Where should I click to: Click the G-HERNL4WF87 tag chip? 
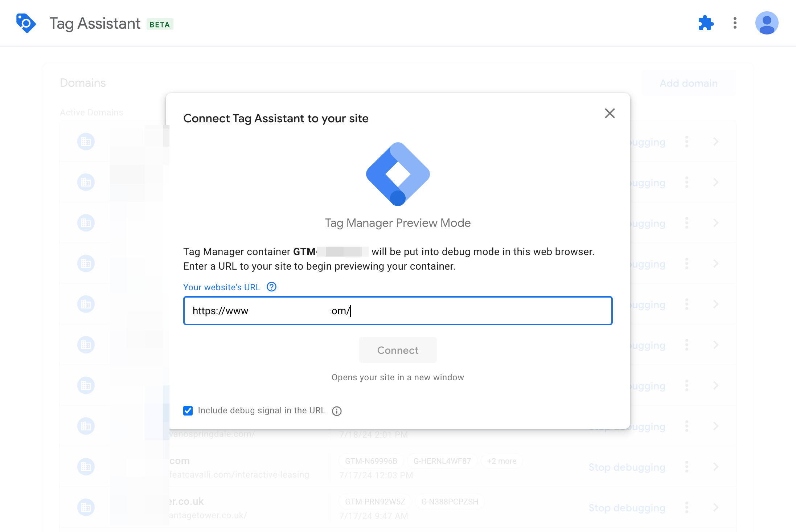442,461
